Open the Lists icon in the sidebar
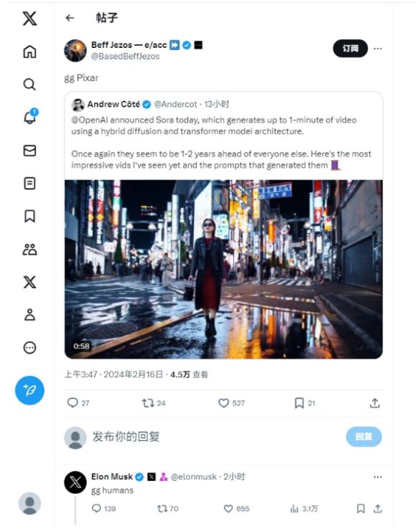Screen dimensions: 420x531 click(29, 183)
